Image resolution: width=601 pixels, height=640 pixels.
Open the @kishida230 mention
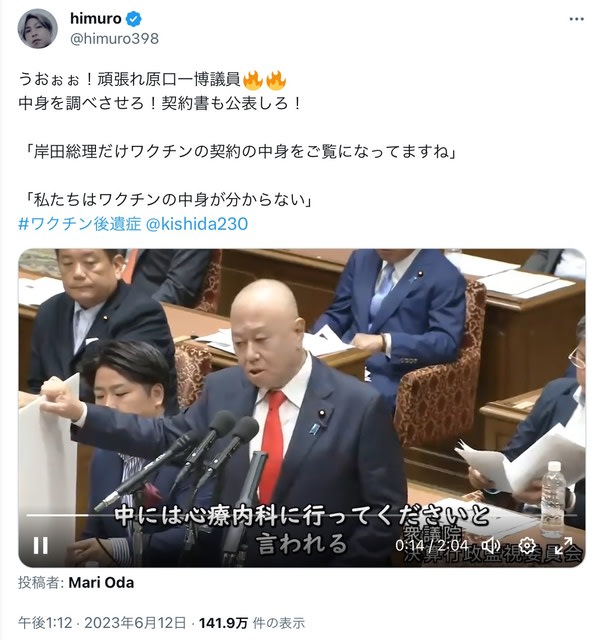point(197,224)
